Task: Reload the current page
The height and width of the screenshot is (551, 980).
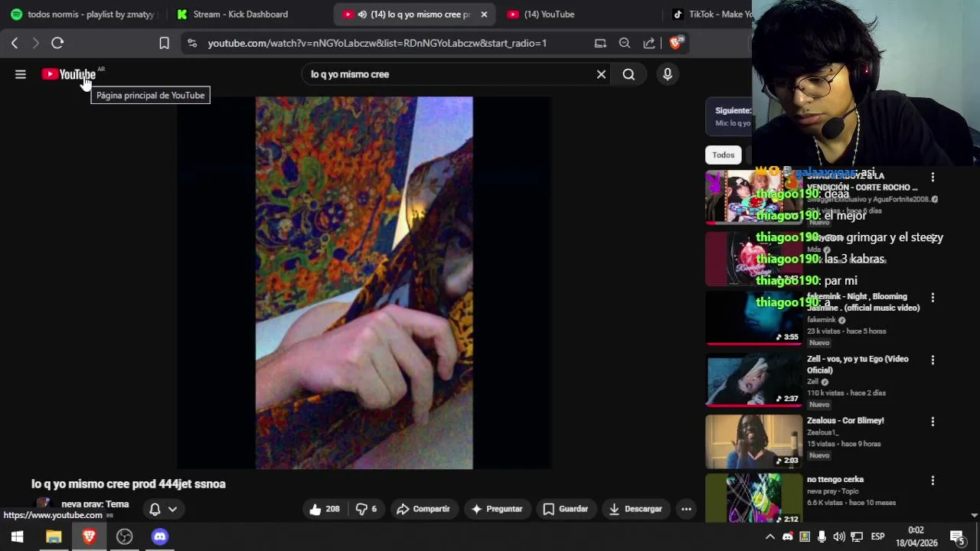Action: click(x=57, y=43)
